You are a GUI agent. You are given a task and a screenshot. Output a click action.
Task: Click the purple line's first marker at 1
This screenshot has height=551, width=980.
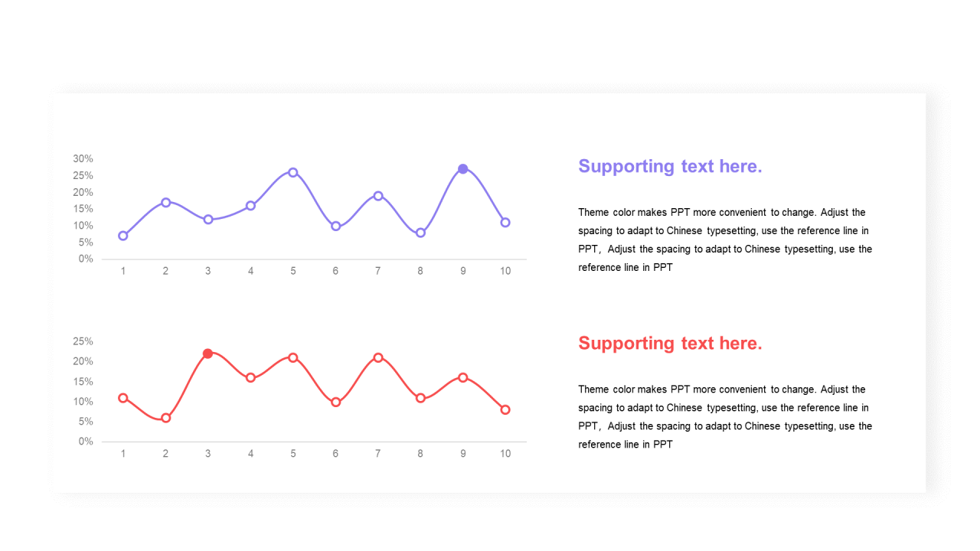click(x=123, y=236)
